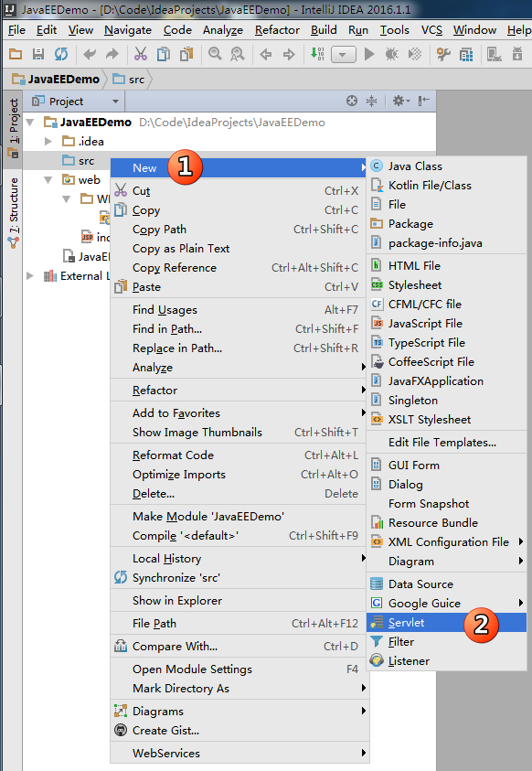
Task: Click the Run with Coverage icon
Action: point(415,54)
